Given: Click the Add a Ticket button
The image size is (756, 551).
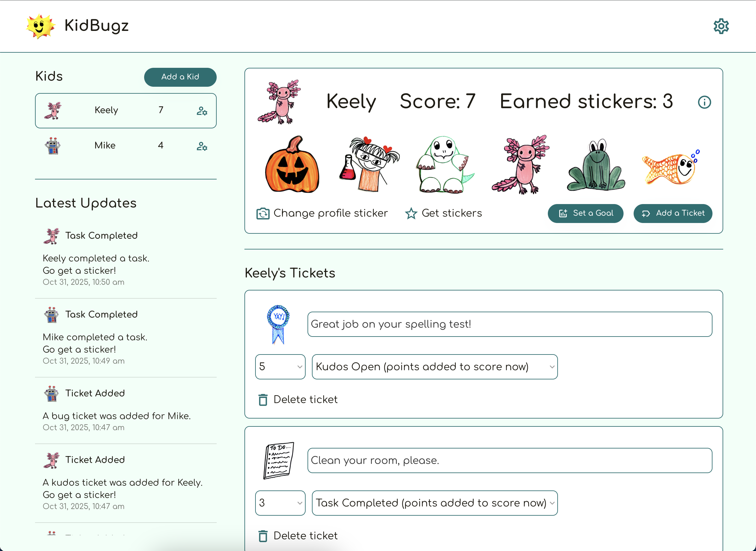Looking at the screenshot, I should 673,213.
